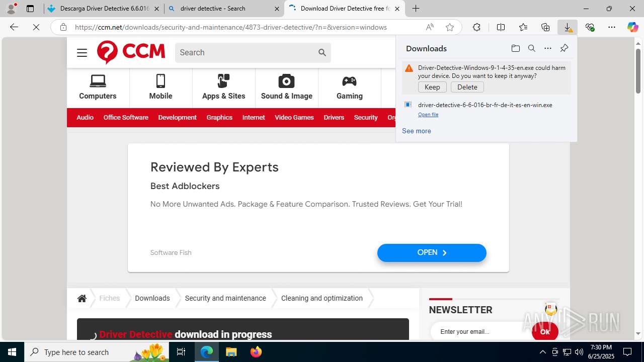View site information lock icon

(63, 27)
